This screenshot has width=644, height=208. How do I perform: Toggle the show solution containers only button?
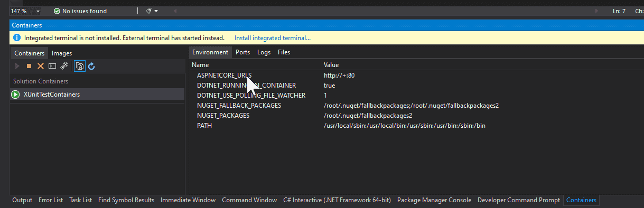[80, 66]
